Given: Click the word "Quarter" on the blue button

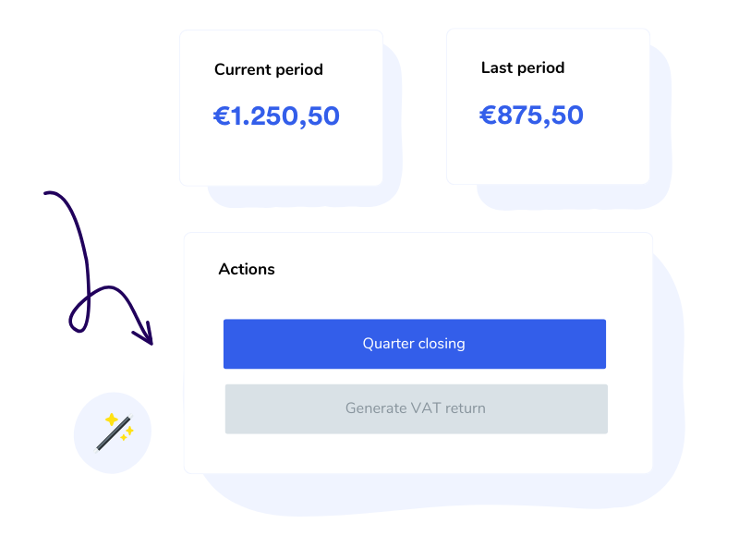Looking at the screenshot, I should (388, 344).
